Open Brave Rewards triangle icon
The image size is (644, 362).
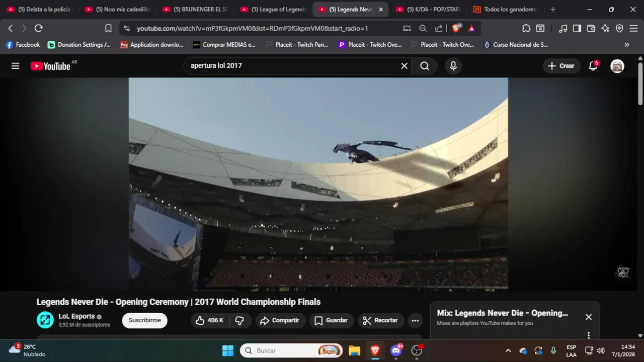471,28
